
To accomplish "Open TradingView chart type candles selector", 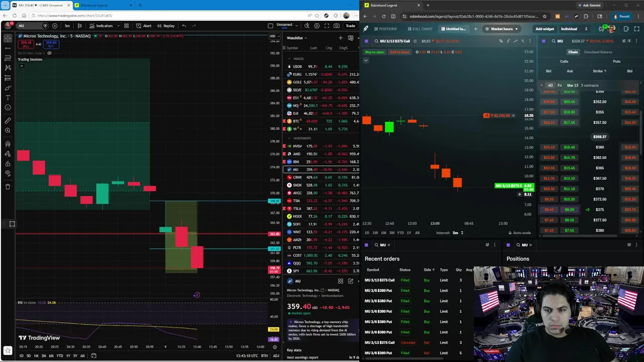I will (80, 26).
